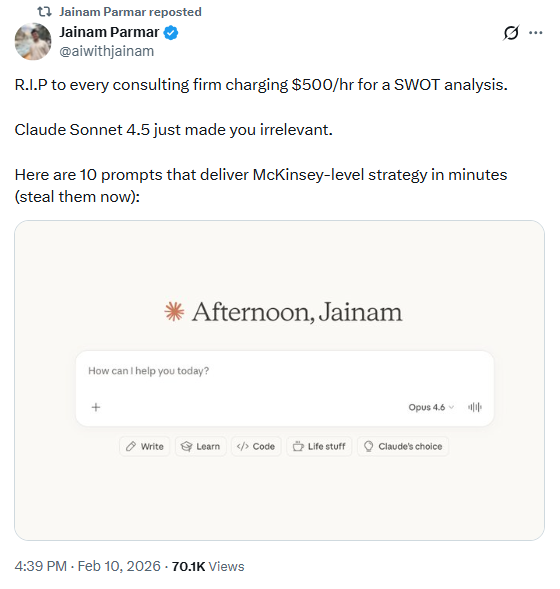The width and height of the screenshot is (560, 589).
Task: Click the plus attachment icon
Action: click(x=96, y=407)
